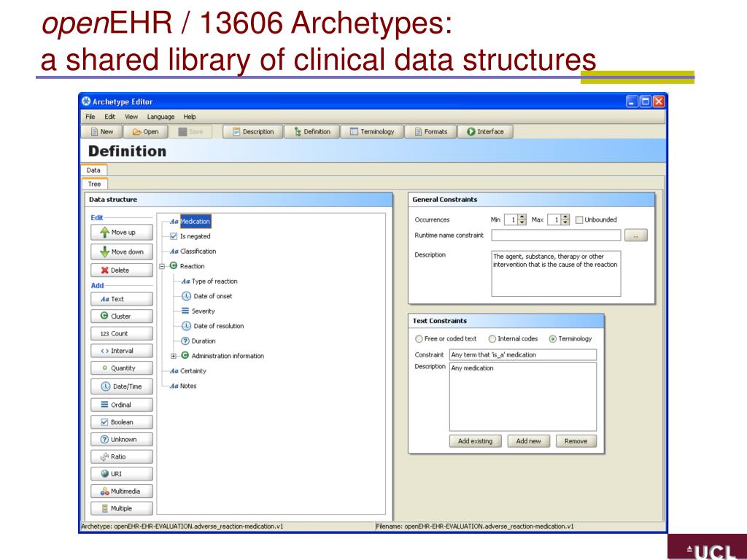Viewport: 747px width, 560px height.
Task: Add an Unknown element
Action: tap(122, 440)
